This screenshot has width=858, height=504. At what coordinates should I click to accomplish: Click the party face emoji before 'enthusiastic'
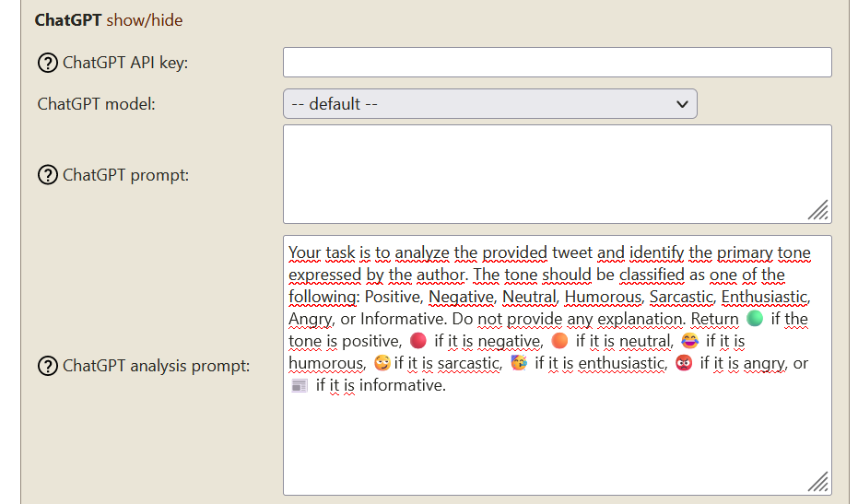[519, 363]
